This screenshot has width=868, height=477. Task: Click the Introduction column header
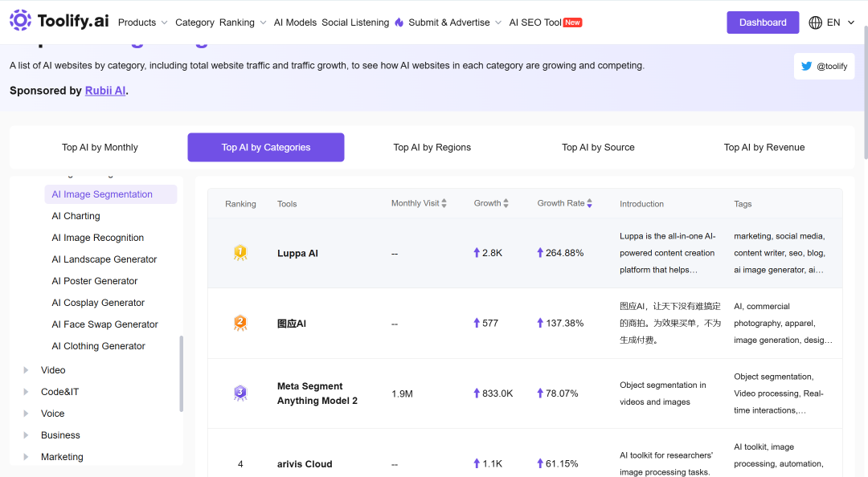(x=641, y=204)
